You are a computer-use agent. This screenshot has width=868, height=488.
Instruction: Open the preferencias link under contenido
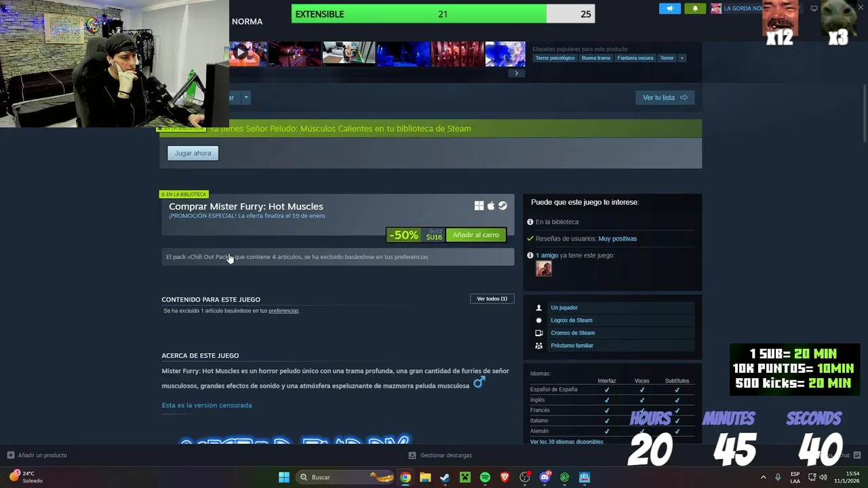tap(283, 311)
